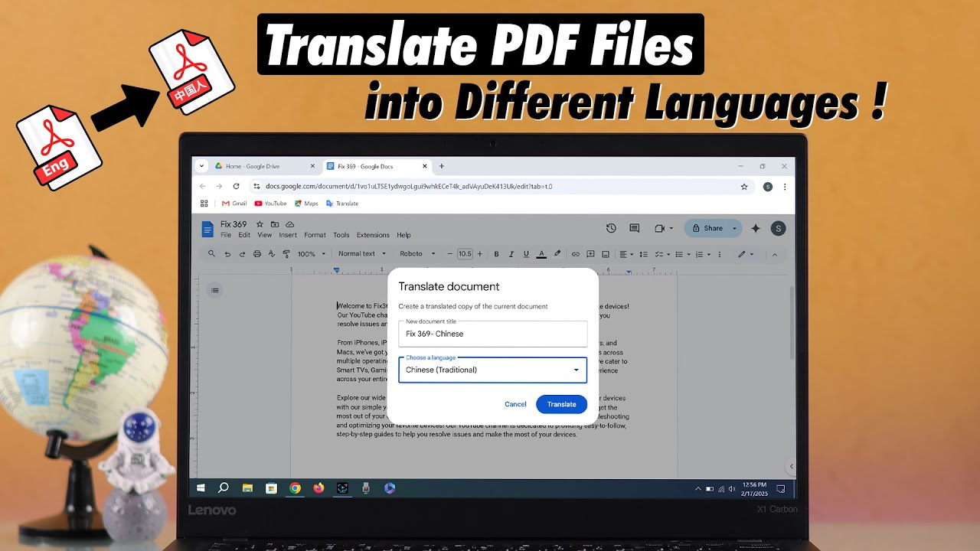This screenshot has width=980, height=551.
Task: Click the font size 10.5 field
Action: (465, 254)
